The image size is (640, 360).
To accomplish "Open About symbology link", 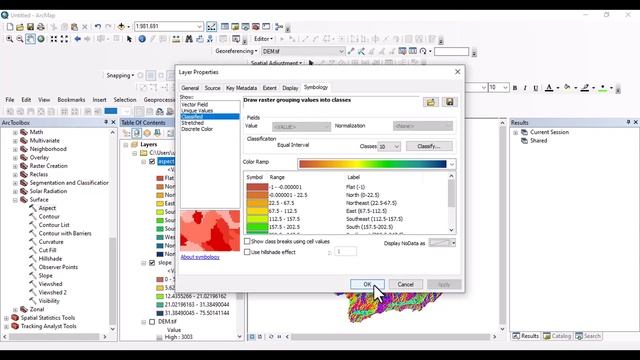I will pyautogui.click(x=200, y=257).
